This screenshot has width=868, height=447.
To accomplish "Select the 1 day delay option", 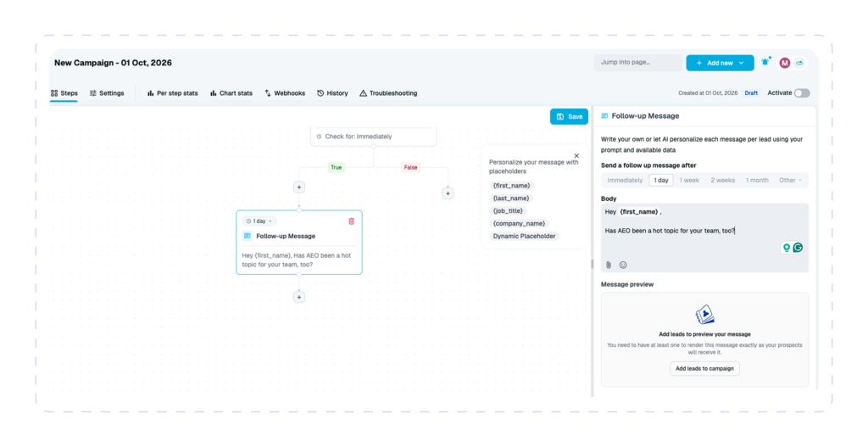I will click(661, 180).
